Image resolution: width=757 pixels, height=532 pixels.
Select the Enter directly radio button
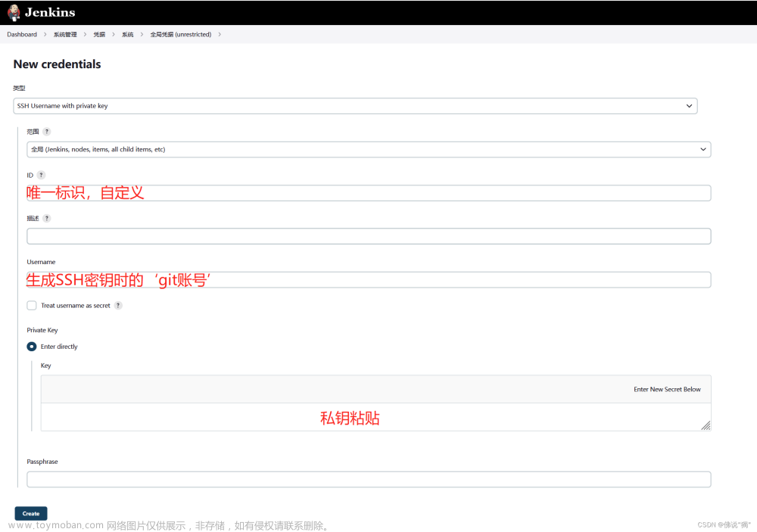click(x=32, y=347)
